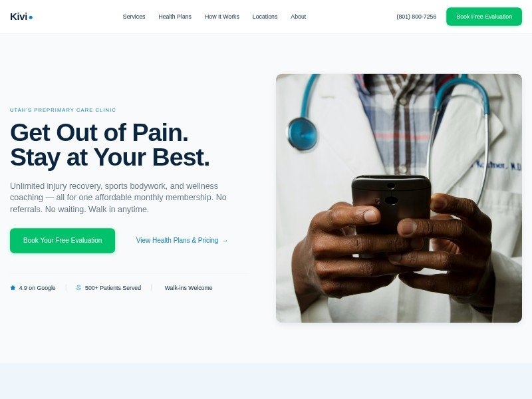Follow the View Health Plans & Pricing link
Image resolution: width=532 pixels, height=399 pixels.
coord(182,241)
